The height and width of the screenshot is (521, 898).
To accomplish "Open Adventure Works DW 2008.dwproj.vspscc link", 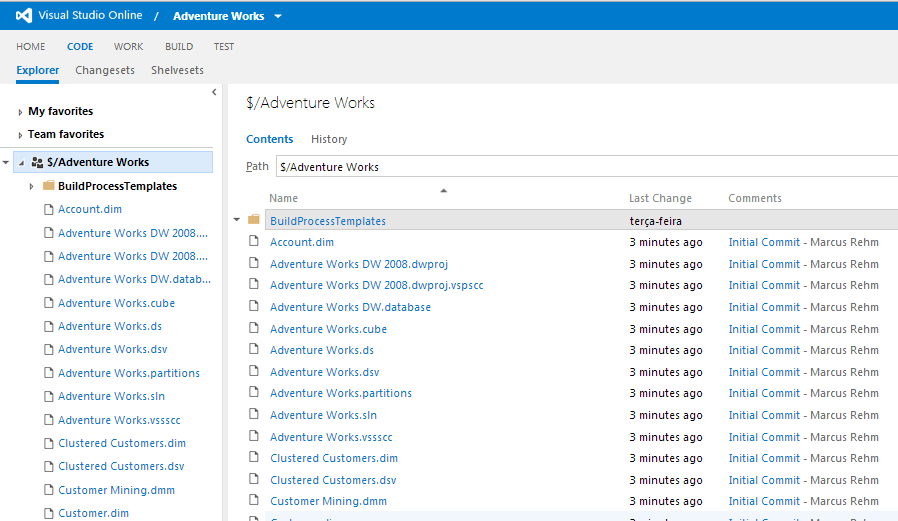I will (x=376, y=285).
